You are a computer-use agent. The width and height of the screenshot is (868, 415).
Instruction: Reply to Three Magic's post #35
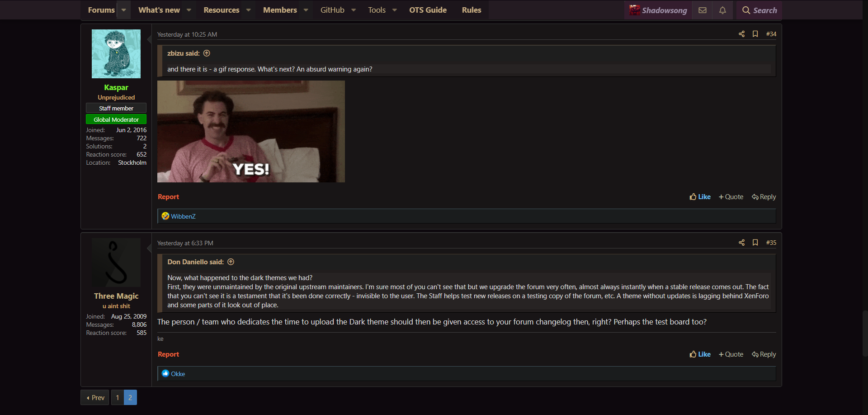(764, 354)
